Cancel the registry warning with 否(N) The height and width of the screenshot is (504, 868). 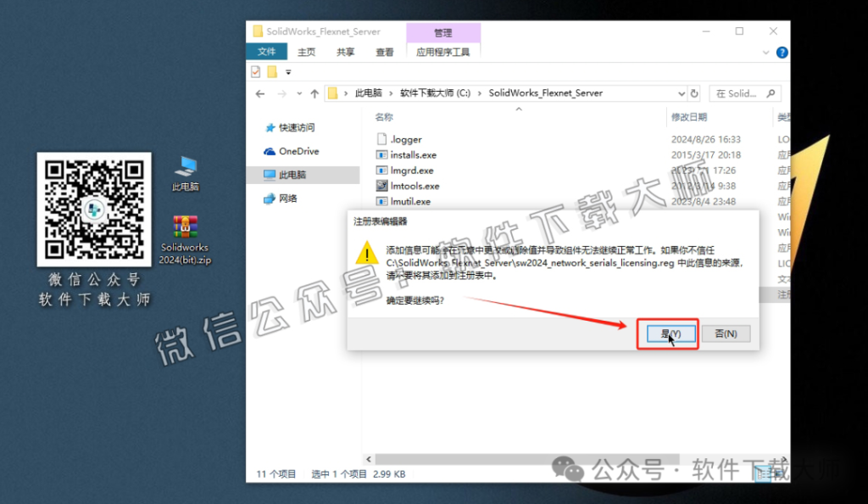(726, 333)
